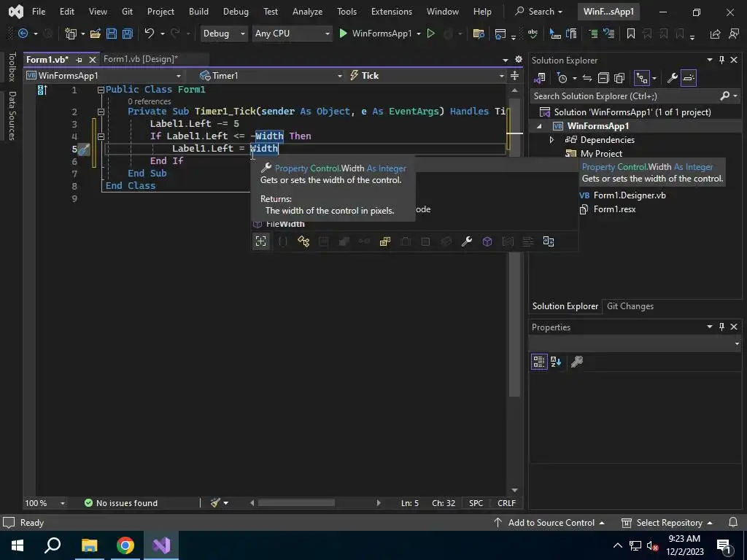Switch to the Git Changes tab
The width and height of the screenshot is (747, 560).
click(x=630, y=306)
